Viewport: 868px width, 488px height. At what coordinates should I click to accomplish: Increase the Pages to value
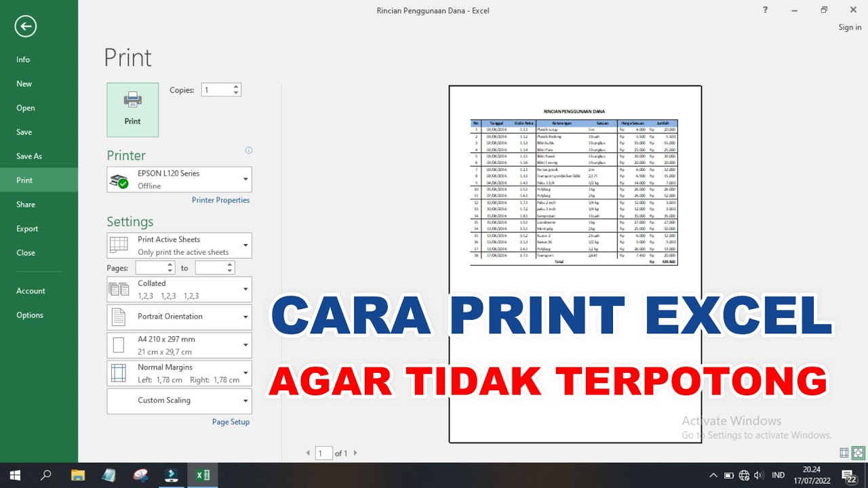(231, 265)
